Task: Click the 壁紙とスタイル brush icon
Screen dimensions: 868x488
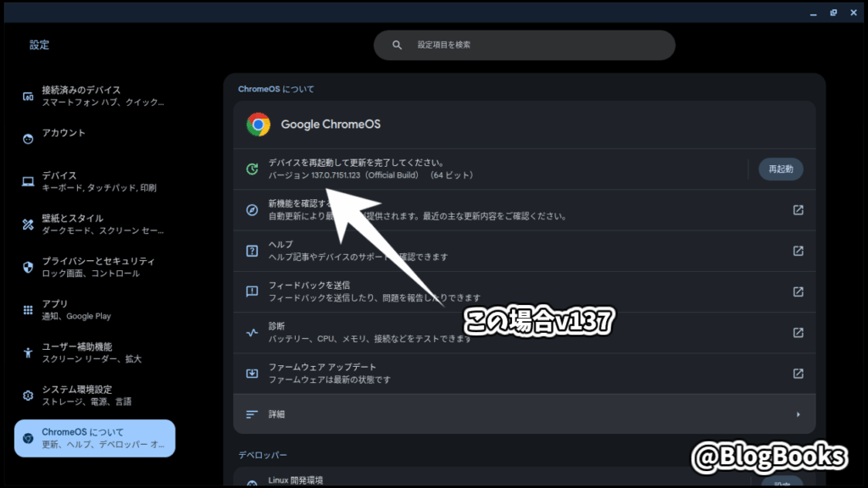Action: (x=28, y=224)
